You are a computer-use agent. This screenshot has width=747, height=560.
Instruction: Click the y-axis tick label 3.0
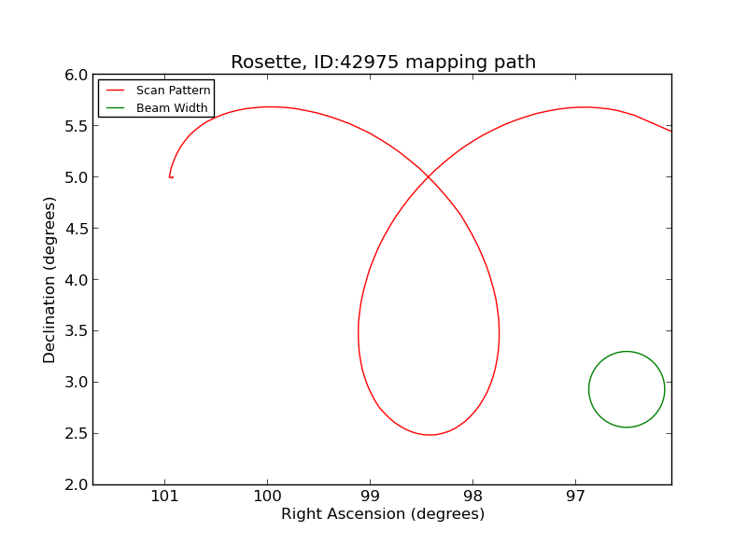[77, 383]
